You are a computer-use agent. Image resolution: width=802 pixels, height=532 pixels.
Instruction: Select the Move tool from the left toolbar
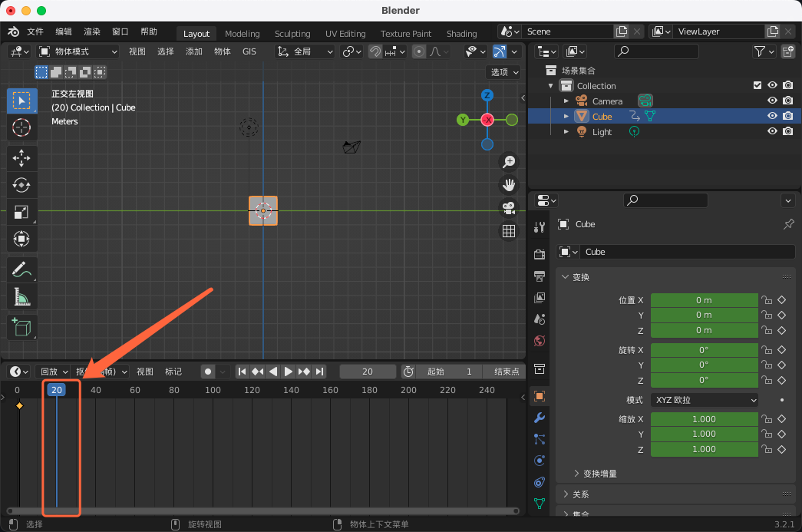21,157
